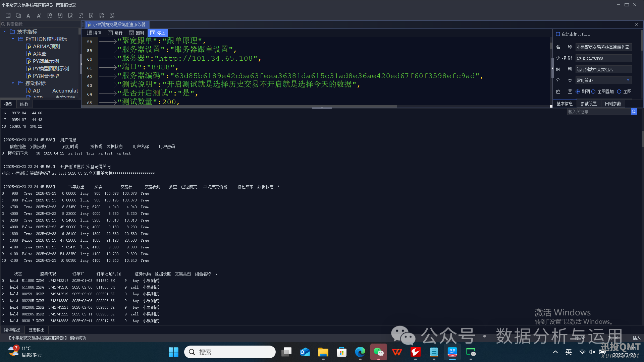Select ARIMA预测 in the indicator tree
Screen dimensions: 644x362
click(46, 46)
